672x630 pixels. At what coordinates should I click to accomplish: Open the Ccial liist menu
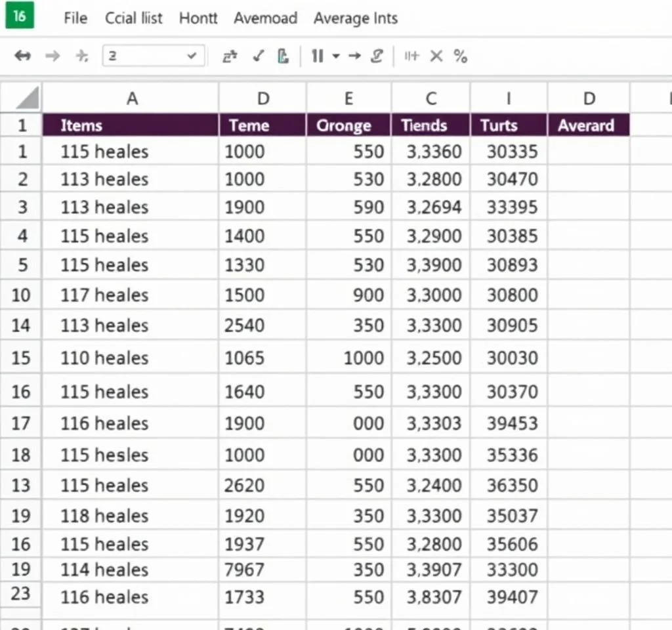134,18
